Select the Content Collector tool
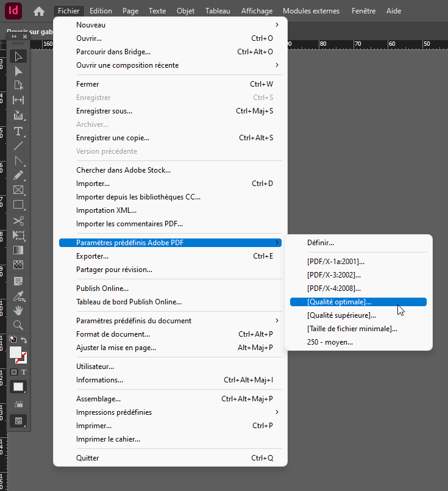The height and width of the screenshot is (491, 448). click(18, 115)
